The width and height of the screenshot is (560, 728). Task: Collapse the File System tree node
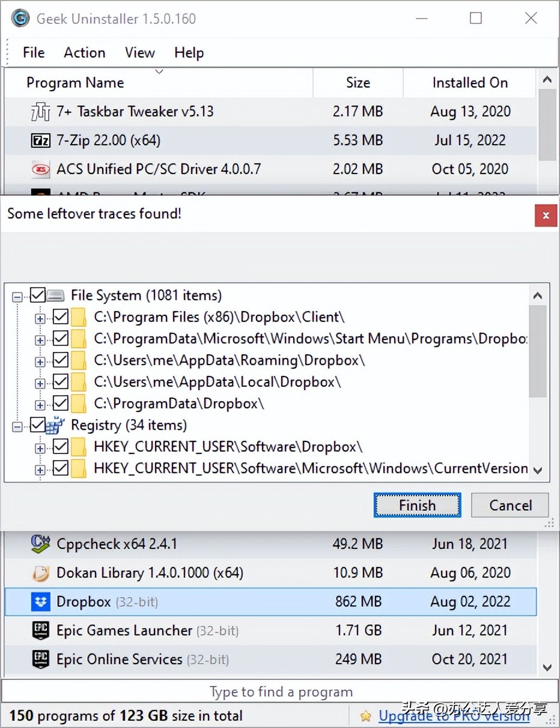[17, 295]
